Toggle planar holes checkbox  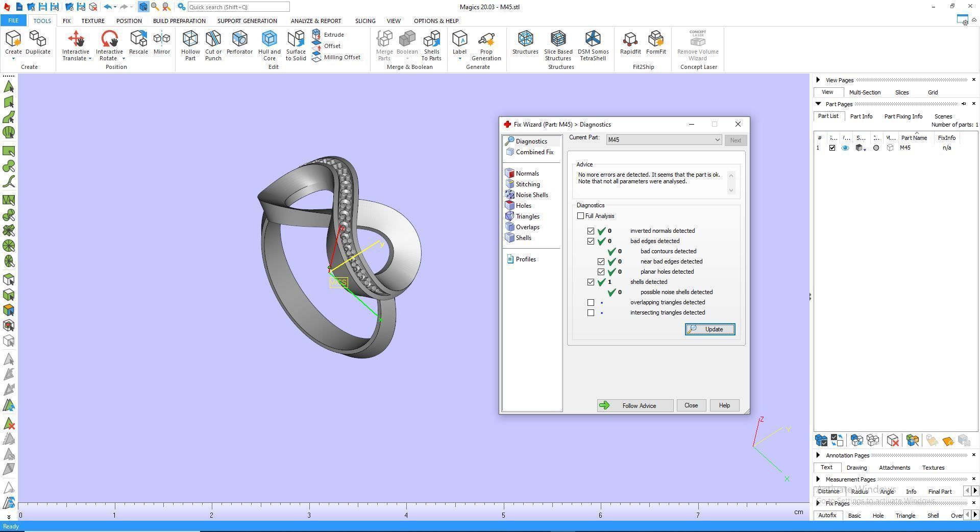[x=601, y=272]
